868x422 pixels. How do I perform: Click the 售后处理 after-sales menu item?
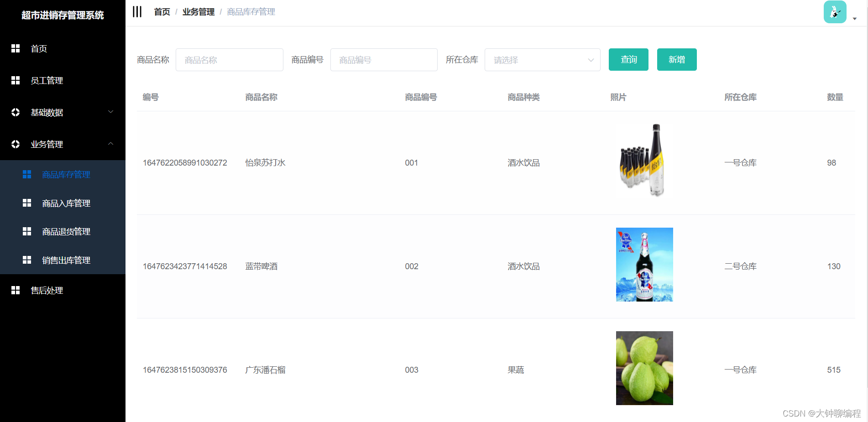(x=46, y=290)
